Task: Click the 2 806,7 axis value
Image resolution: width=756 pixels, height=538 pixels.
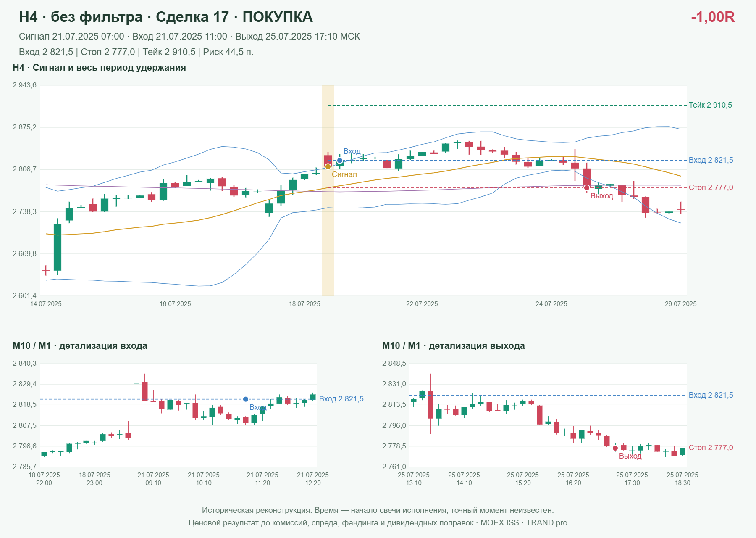Action: (24, 169)
